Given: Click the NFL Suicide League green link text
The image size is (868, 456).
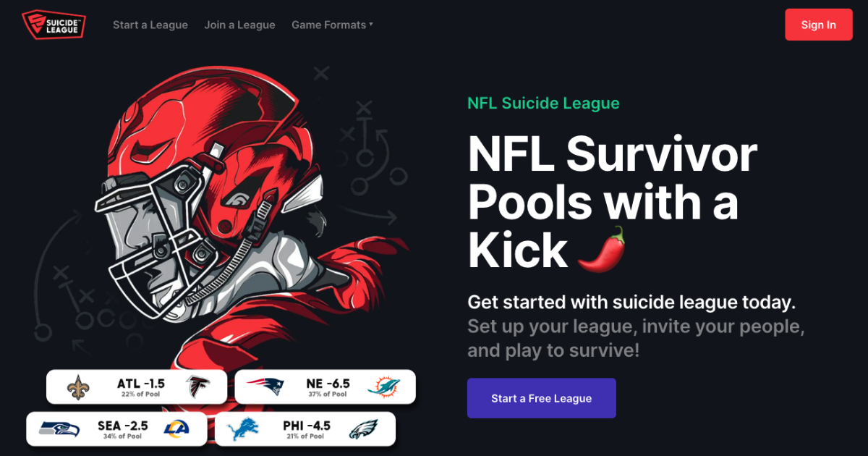Looking at the screenshot, I should tap(543, 103).
